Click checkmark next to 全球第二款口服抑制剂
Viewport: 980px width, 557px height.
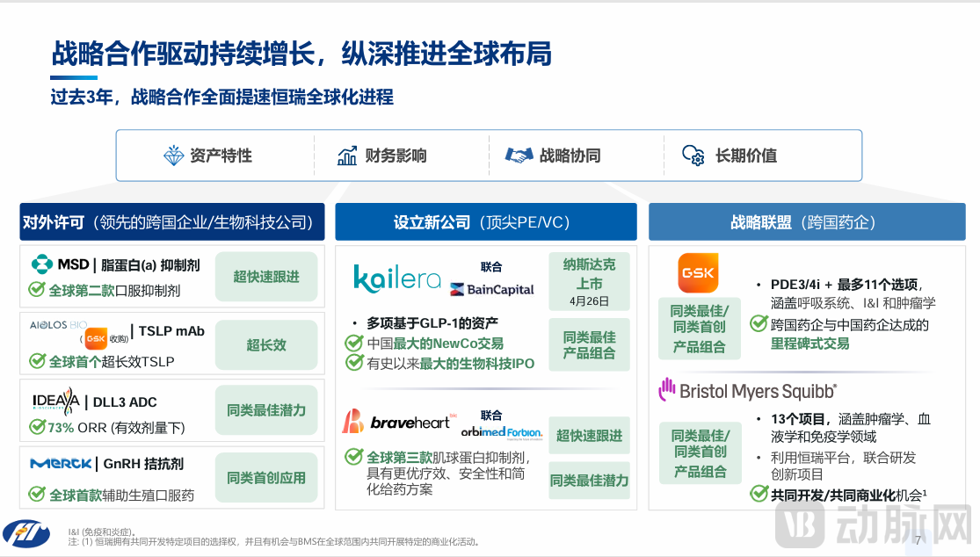tap(37, 290)
